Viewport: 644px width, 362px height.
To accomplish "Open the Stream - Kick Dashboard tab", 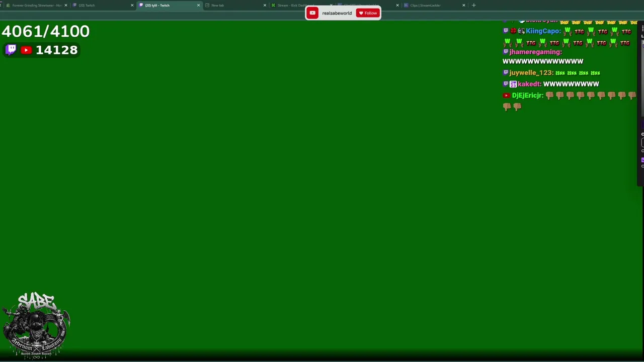I will pos(301,5).
